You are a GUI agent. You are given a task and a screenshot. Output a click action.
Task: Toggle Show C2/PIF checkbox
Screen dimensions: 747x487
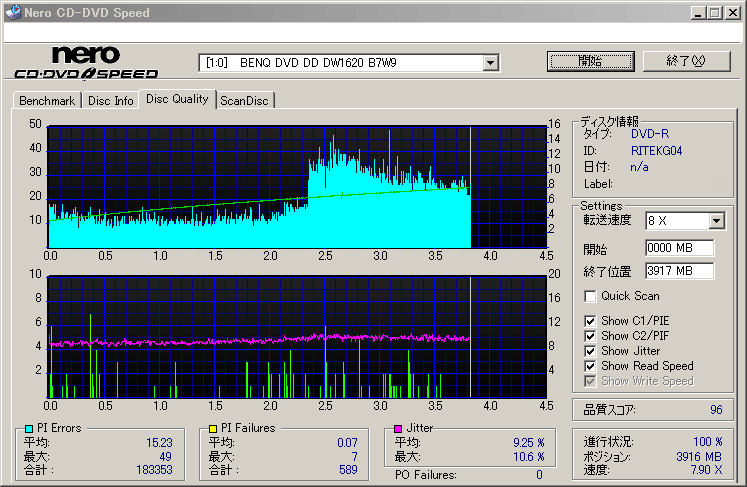[x=590, y=336]
